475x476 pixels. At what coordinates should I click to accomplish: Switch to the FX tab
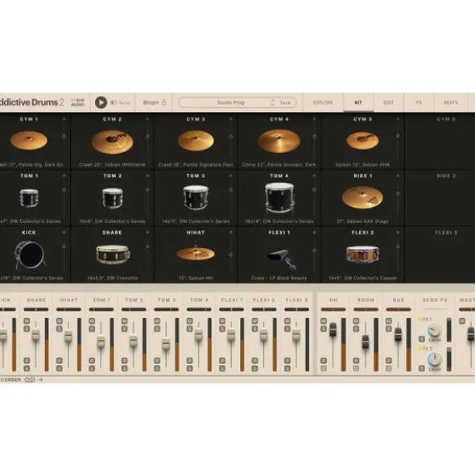point(419,102)
